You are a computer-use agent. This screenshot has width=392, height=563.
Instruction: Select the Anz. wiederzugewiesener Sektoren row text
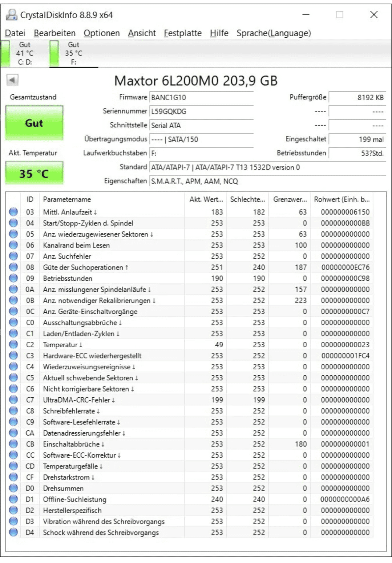click(98, 234)
